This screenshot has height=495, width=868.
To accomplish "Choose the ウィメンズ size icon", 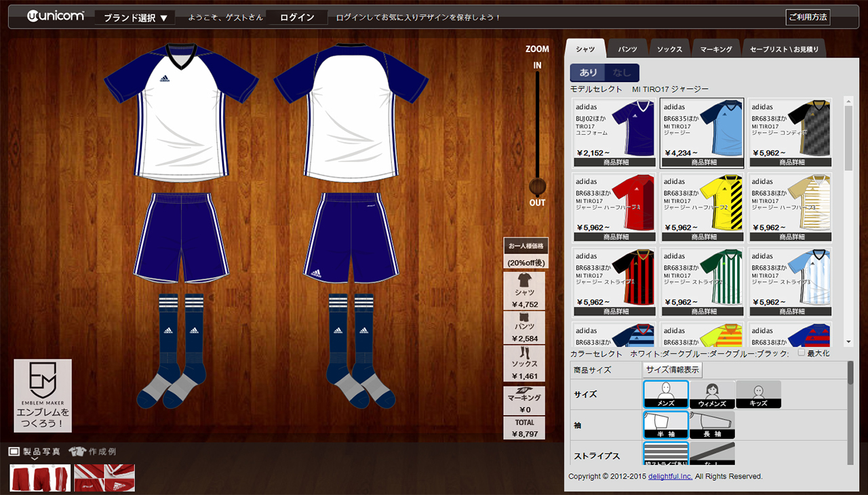I will point(712,394).
